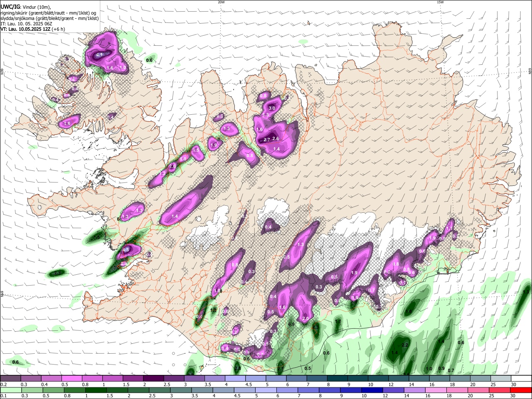Click the "2.7" snowfall value on map
532x399 pixels.
267,140
